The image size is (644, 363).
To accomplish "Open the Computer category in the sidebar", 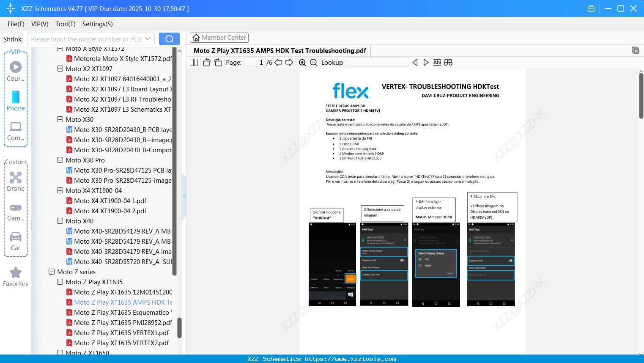I will click(16, 131).
